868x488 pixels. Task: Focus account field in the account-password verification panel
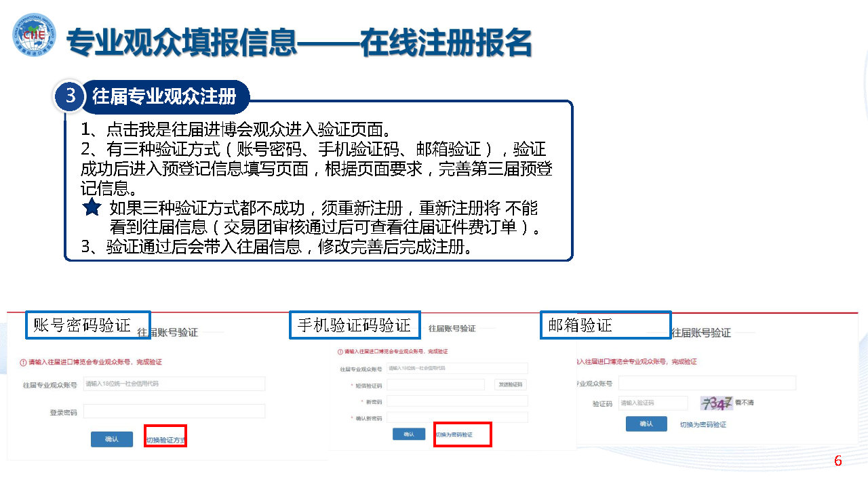[174, 384]
